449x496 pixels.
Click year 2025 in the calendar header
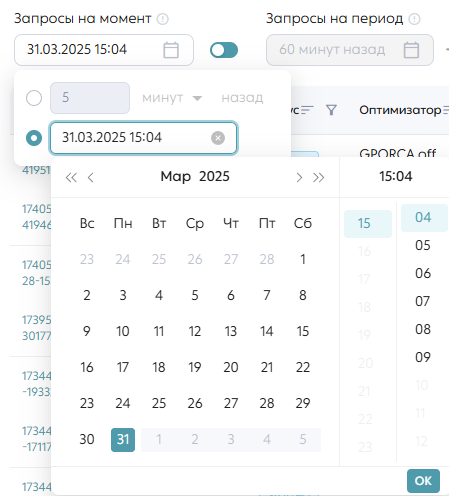point(214,176)
